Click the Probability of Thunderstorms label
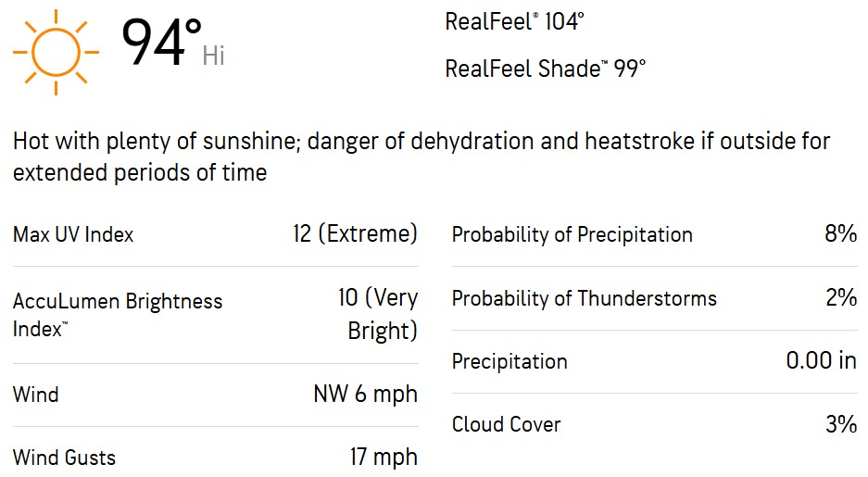This screenshot has width=868, height=477. click(x=584, y=298)
